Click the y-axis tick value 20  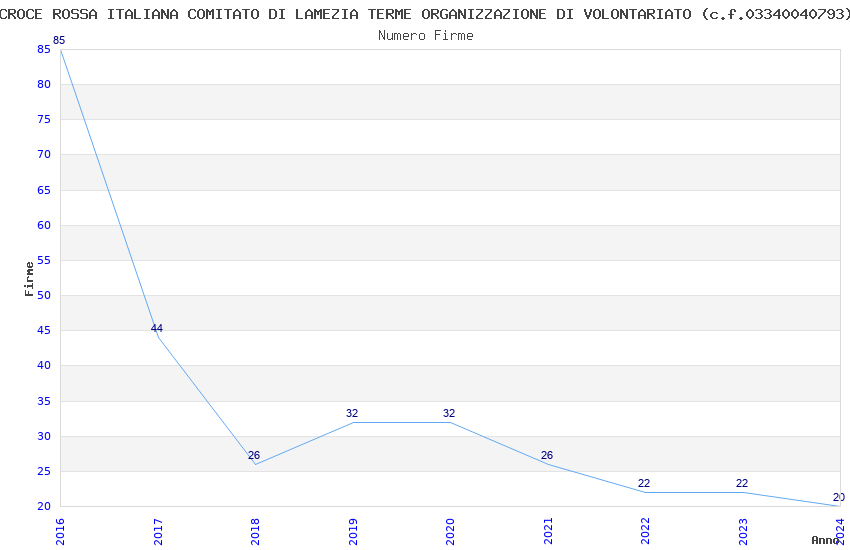44,507
